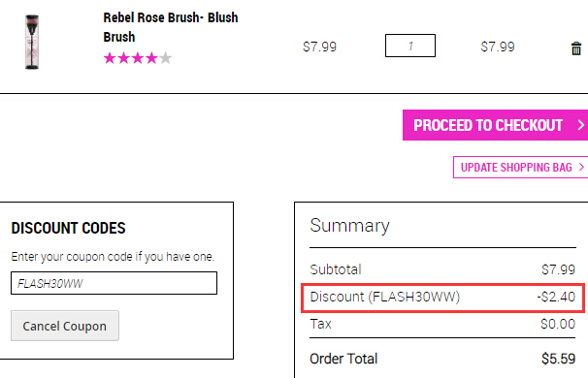
Task: Click the Order Total amount $5.59
Action: (x=558, y=359)
